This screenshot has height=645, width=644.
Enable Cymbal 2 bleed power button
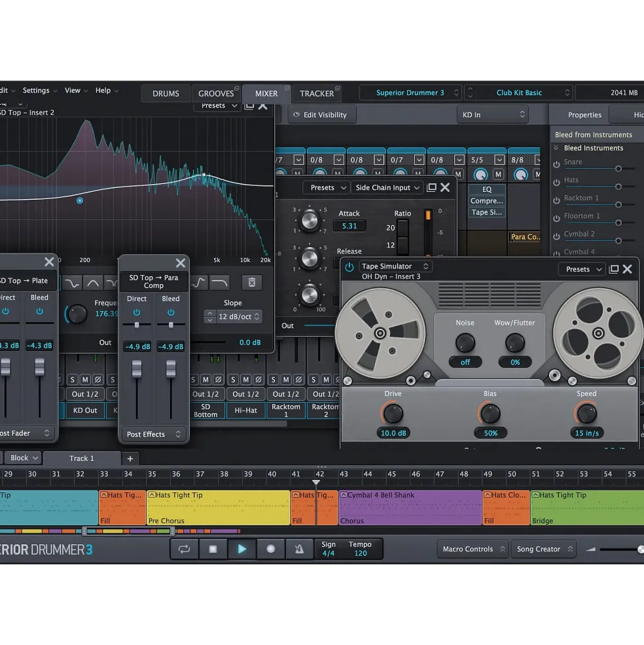tap(556, 236)
